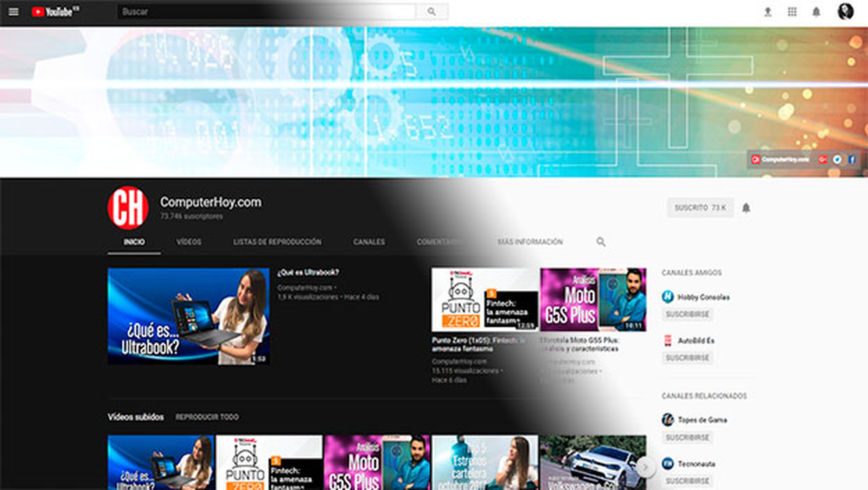Switch to the VÍDEOS tab
Image resolution: width=868 pixels, height=490 pixels.
(x=189, y=242)
